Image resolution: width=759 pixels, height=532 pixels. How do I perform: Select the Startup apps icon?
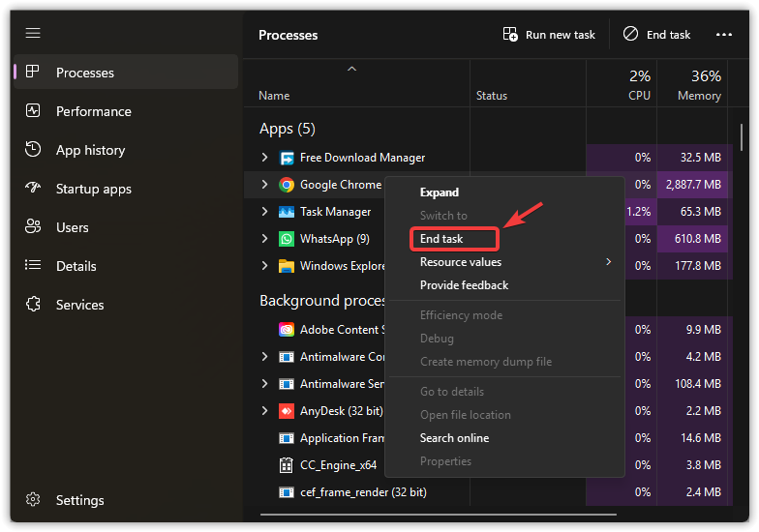(x=33, y=189)
